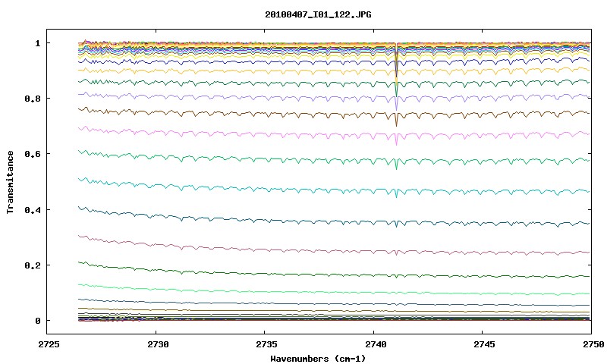Click the y-axis tick label 0.6
This screenshot has height=364, width=607.
click(x=33, y=154)
